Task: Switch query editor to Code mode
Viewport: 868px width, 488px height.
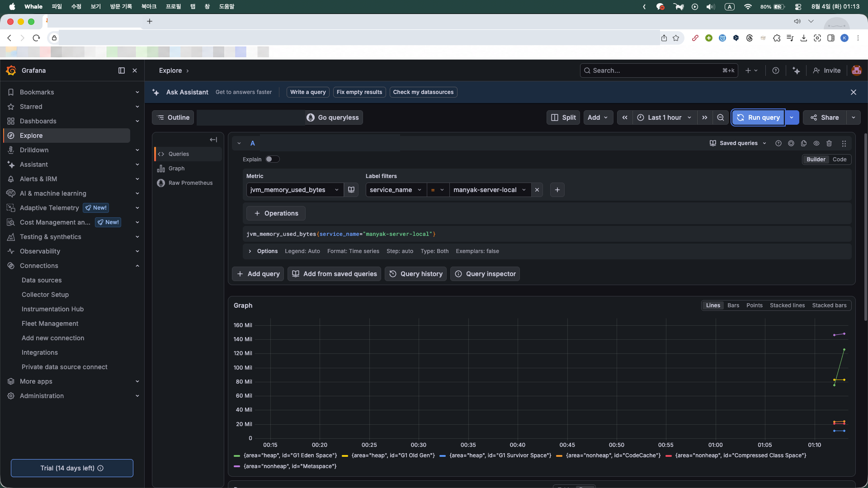Action: 840,160
